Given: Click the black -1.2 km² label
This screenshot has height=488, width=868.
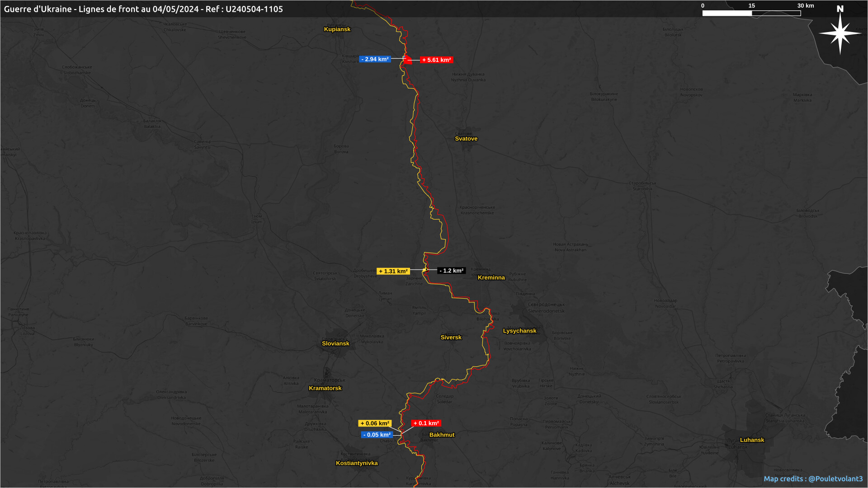Looking at the screenshot, I should click(x=451, y=271).
